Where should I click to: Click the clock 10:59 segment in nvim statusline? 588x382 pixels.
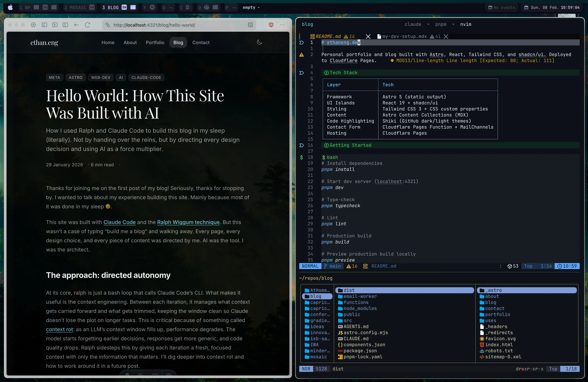coord(567,266)
